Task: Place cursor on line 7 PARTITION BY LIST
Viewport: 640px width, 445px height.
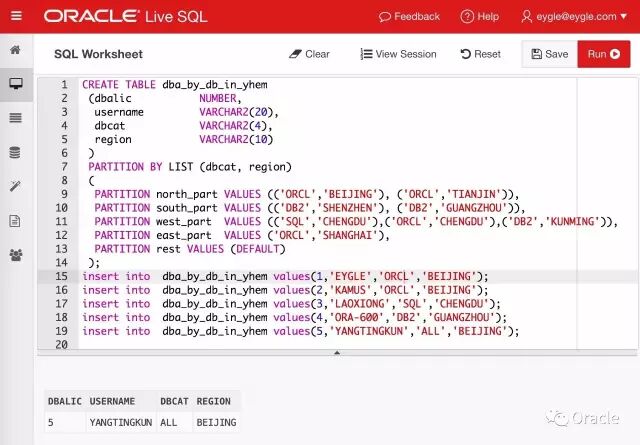Action: tap(190, 167)
